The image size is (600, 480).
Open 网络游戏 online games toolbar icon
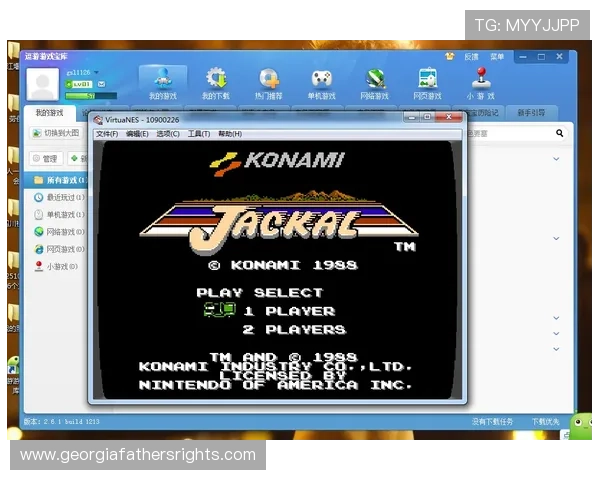coord(374,83)
